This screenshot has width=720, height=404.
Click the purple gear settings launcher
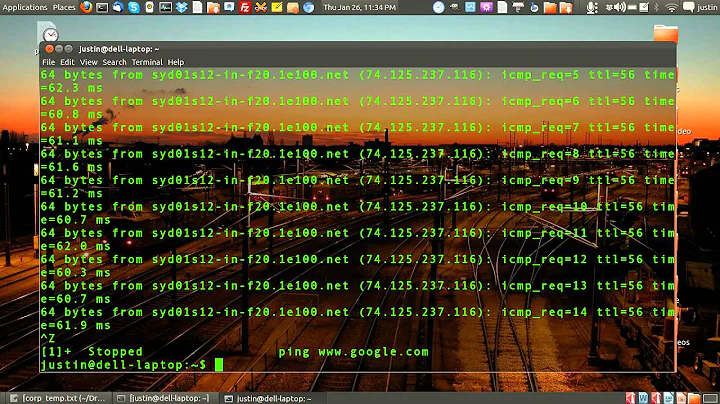[x=486, y=7]
